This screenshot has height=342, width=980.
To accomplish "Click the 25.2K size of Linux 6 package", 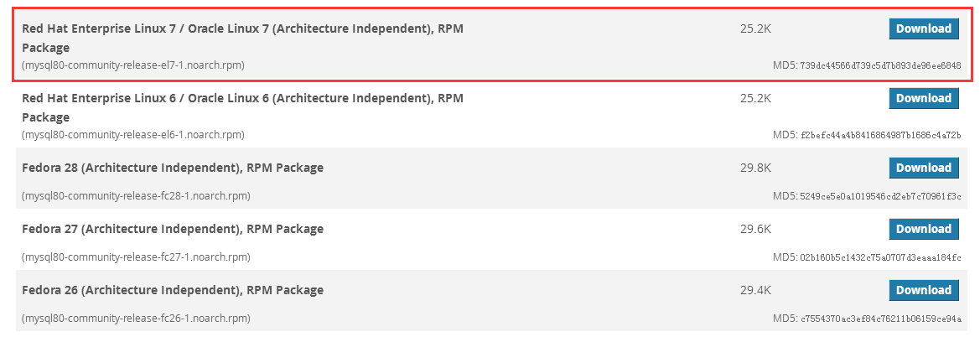I will pos(755,98).
